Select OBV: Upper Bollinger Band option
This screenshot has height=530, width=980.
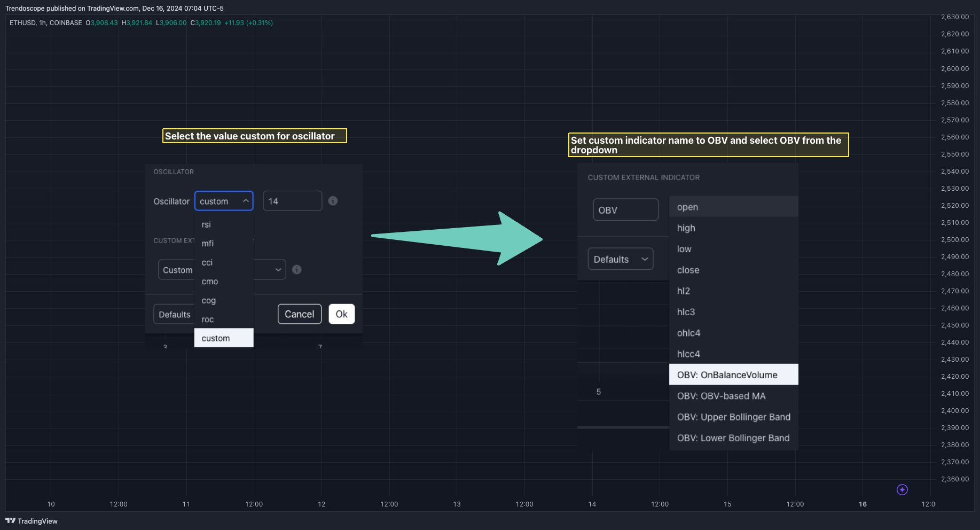pyautogui.click(x=734, y=417)
